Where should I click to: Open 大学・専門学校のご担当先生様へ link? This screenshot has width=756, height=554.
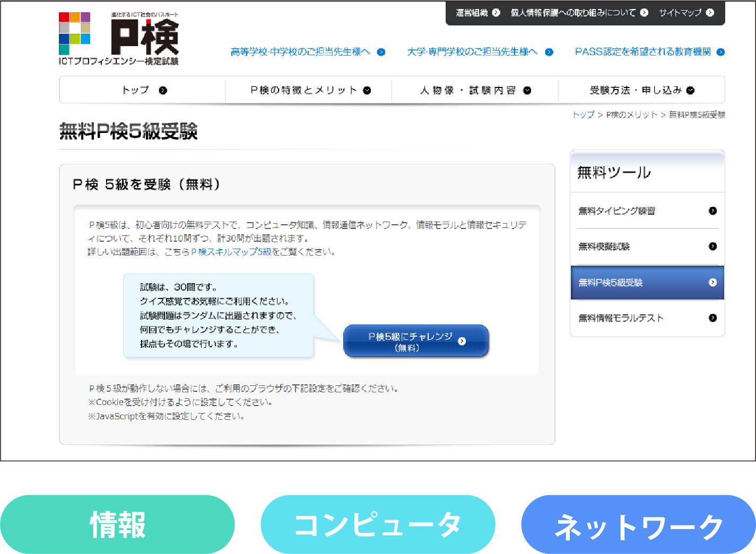point(472,52)
